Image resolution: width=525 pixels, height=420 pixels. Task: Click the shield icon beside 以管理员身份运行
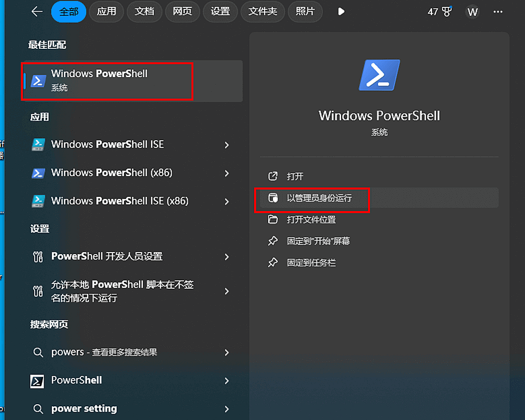[272, 198]
